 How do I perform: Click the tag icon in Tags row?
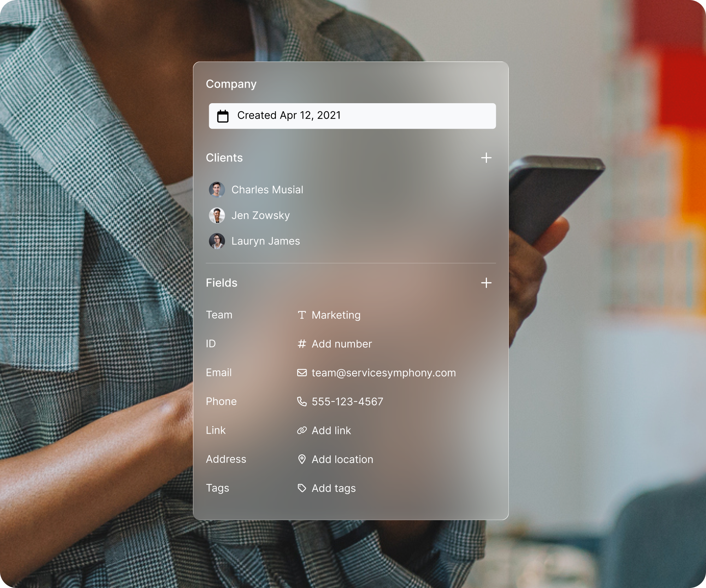pyautogui.click(x=302, y=488)
